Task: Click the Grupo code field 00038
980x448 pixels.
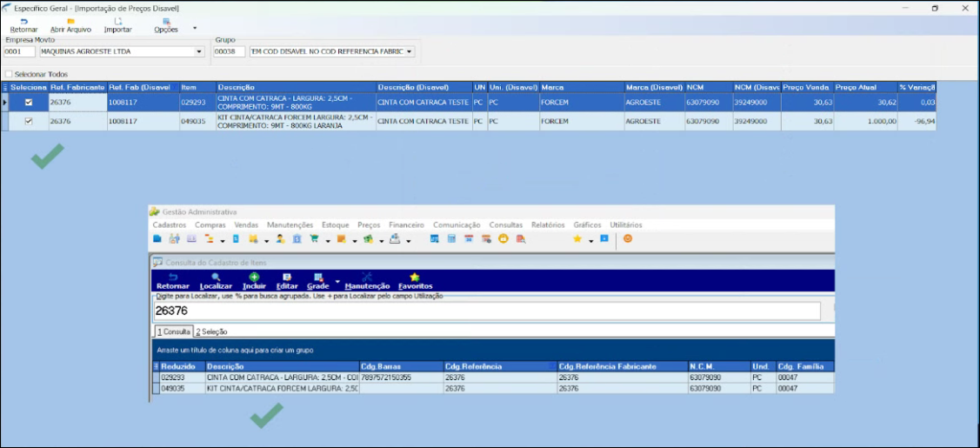Action: tap(230, 52)
